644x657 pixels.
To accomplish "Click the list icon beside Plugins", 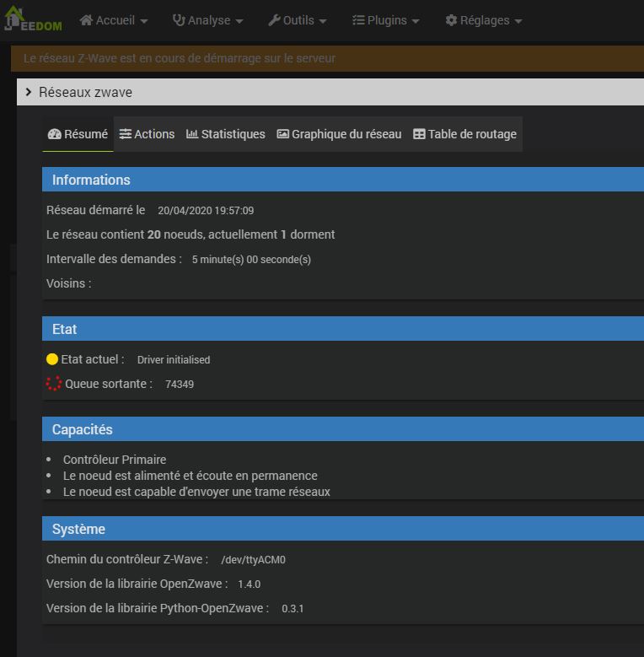I will (x=358, y=20).
